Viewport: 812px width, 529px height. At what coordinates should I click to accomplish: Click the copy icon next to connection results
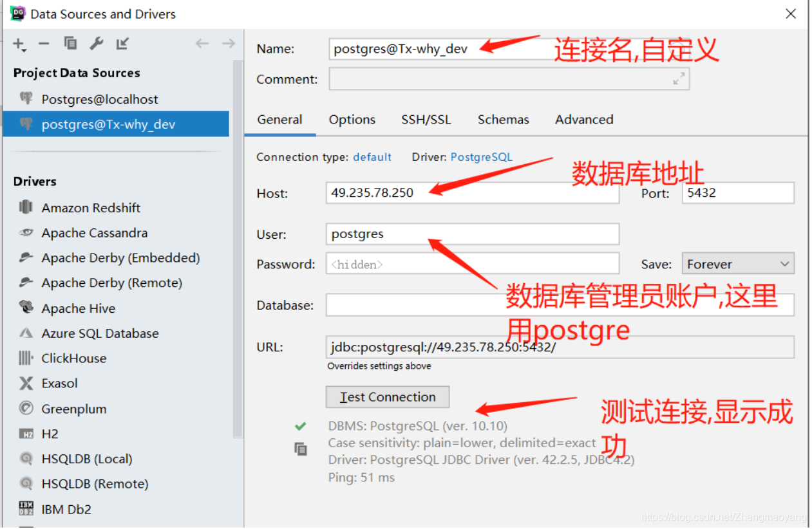click(x=301, y=449)
